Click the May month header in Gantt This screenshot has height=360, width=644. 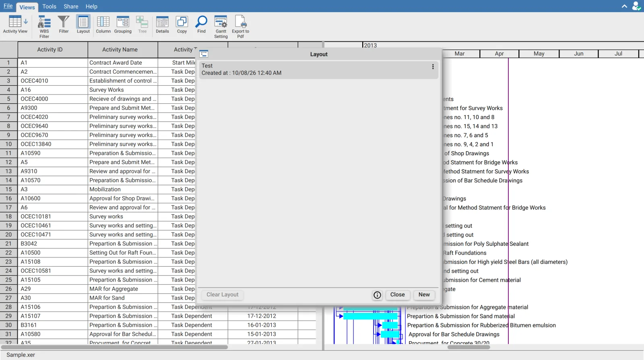point(539,53)
